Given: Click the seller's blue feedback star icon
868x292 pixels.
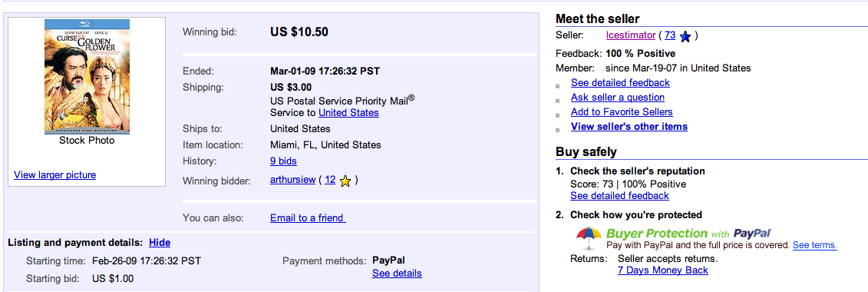Looking at the screenshot, I should [685, 36].
